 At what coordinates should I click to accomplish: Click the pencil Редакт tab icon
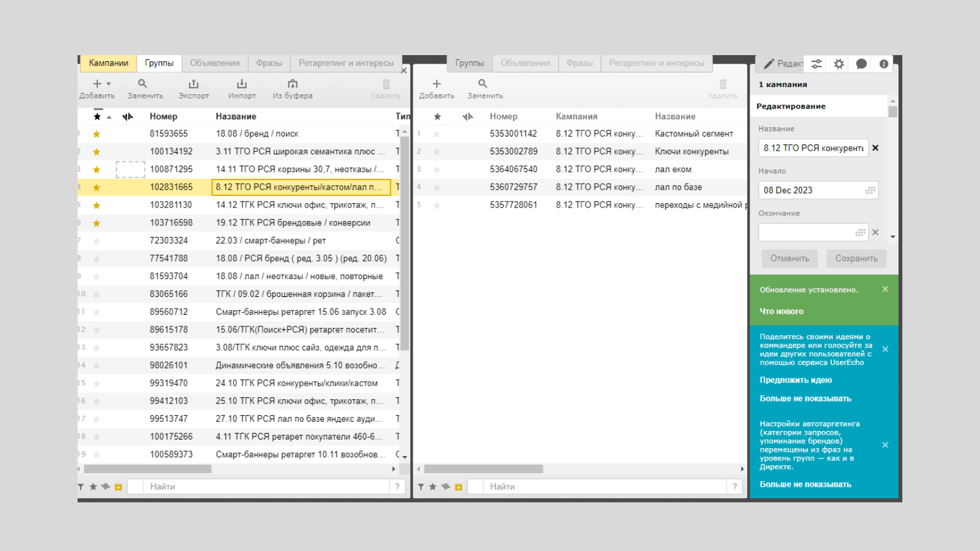[x=769, y=64]
